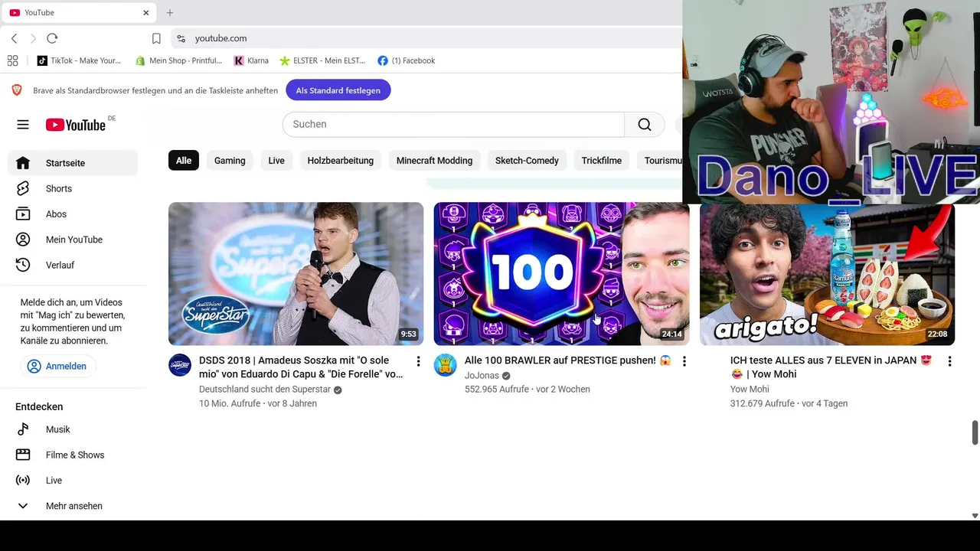980x551 pixels.
Task: Click in the Suchen search field
Action: click(453, 124)
